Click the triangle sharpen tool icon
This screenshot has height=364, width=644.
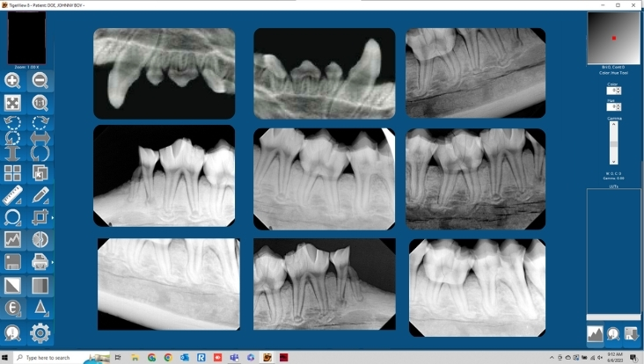click(x=40, y=308)
